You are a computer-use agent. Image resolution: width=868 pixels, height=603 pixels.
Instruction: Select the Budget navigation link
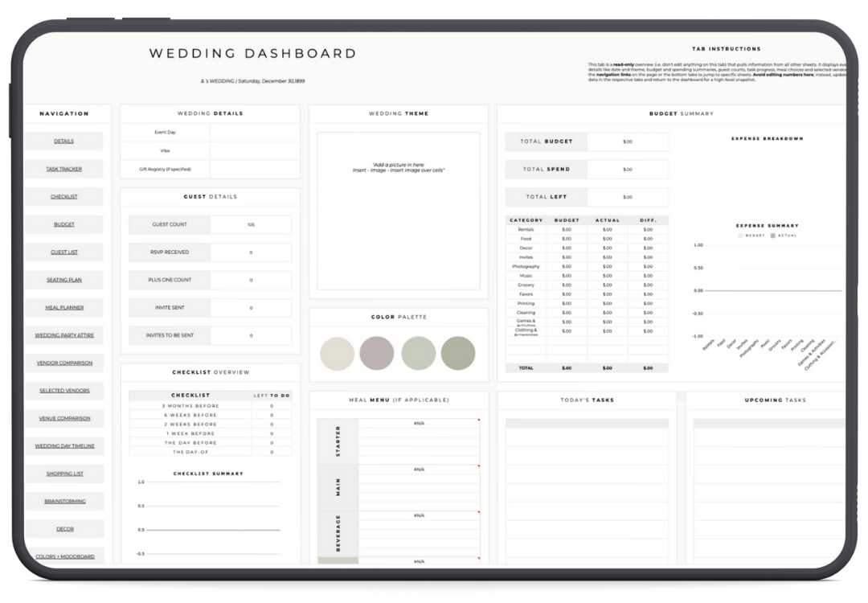coord(63,225)
